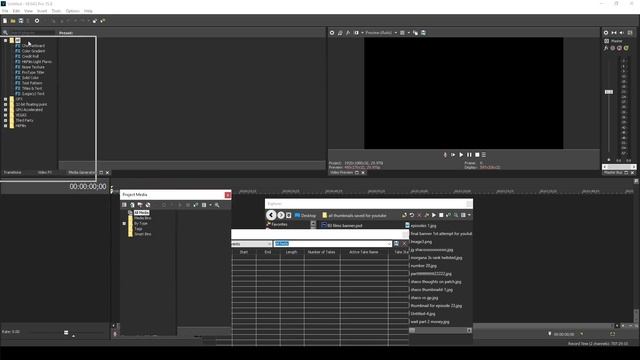Open Project Video Properties in Video Preview
The image size is (640, 360).
click(332, 33)
